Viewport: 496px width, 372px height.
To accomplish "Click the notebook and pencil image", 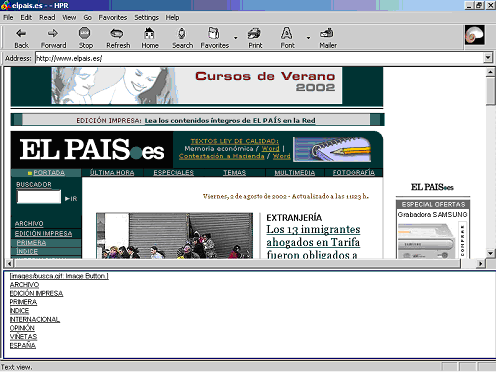I will (x=332, y=149).
